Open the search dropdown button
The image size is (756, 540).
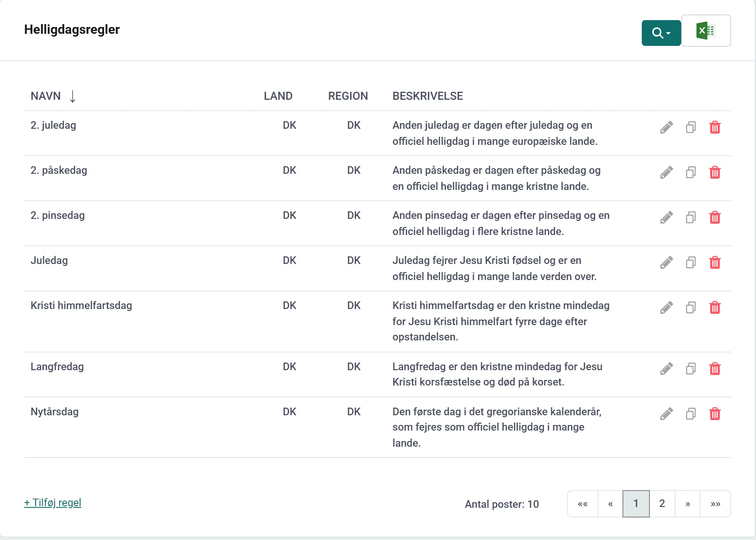click(661, 33)
